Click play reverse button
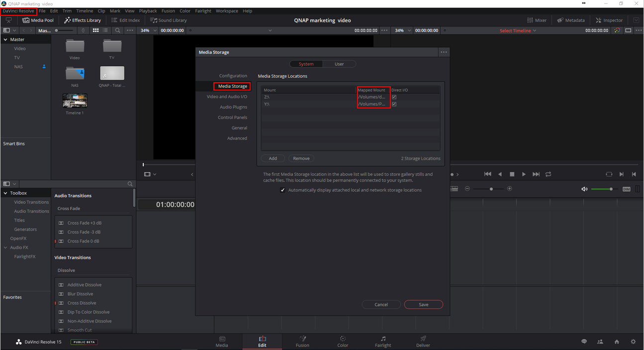This screenshot has height=350, width=644. (x=500, y=174)
